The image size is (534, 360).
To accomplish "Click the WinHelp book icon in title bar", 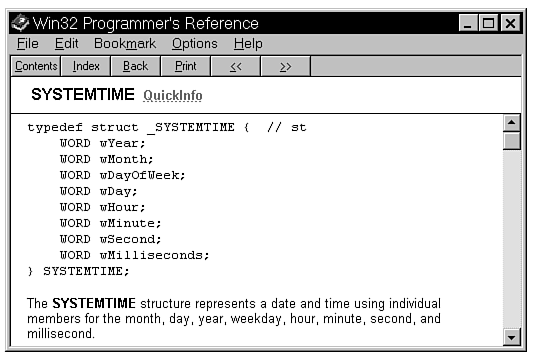I will click(20, 23).
